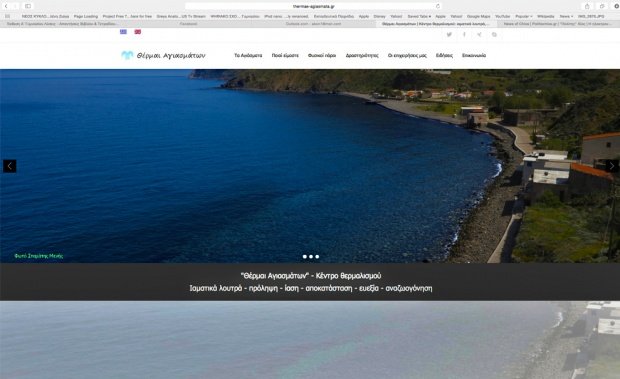Screen dimensions: 620x379
Task: Reload the page with the refresh icon
Action: [438, 6]
